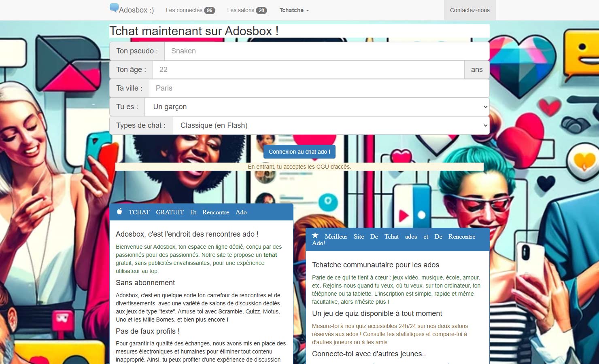Focus the Ton pseudo input field
This screenshot has height=364, width=599.
pos(327,51)
